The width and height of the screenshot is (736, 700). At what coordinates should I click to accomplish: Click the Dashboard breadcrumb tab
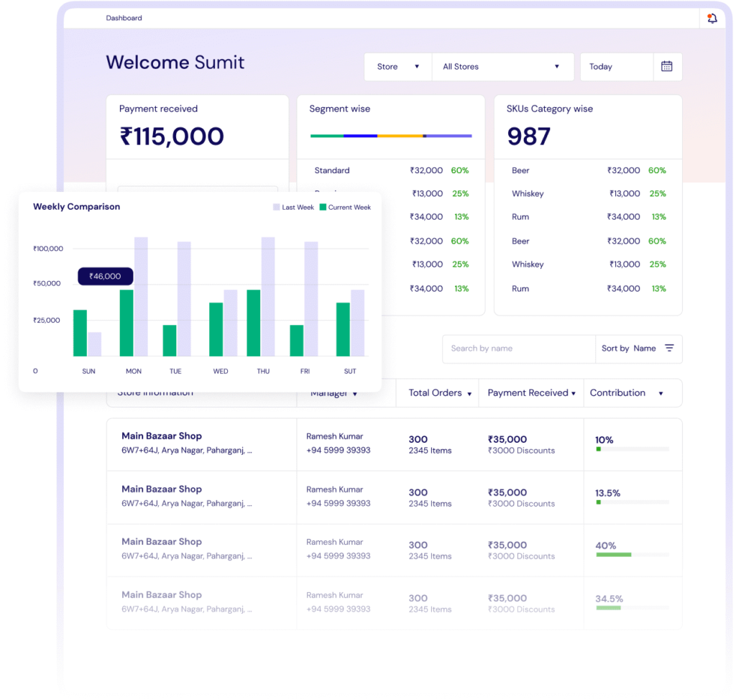[x=124, y=18]
